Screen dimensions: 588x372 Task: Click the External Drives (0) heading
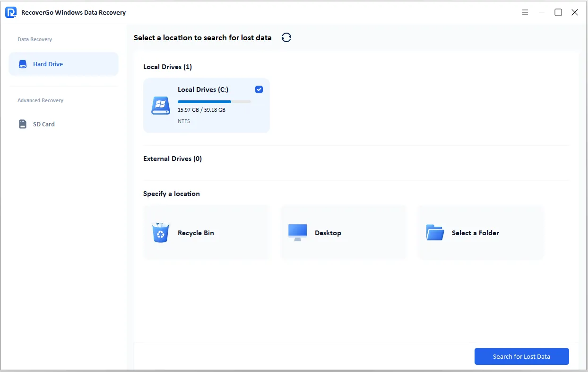coord(173,159)
